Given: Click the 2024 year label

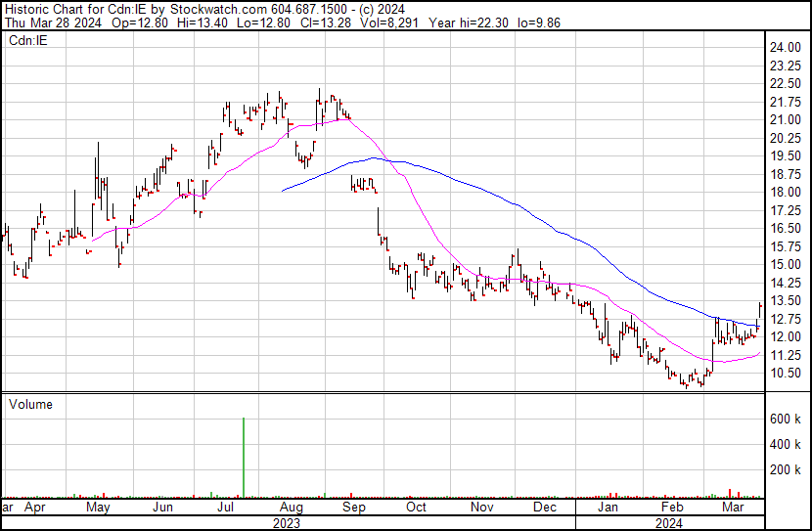Looking at the screenshot, I should click(x=668, y=523).
